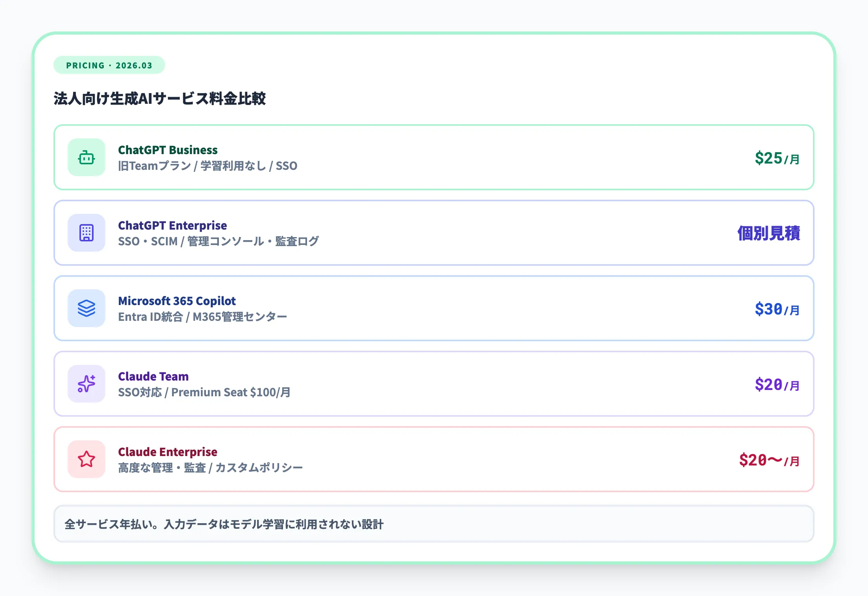Image resolution: width=868 pixels, height=596 pixels.
Task: Open the Microsoft 365 Copilot plan title
Action: 177,301
